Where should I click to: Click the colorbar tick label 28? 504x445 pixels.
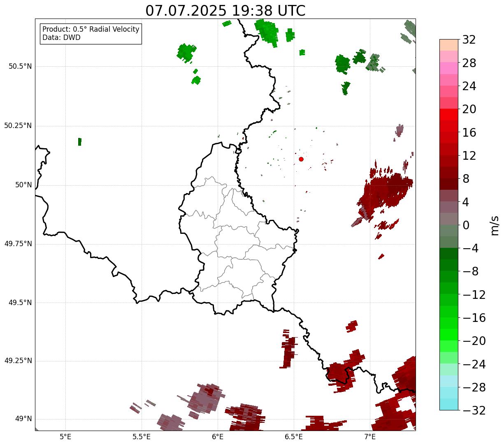click(469, 63)
